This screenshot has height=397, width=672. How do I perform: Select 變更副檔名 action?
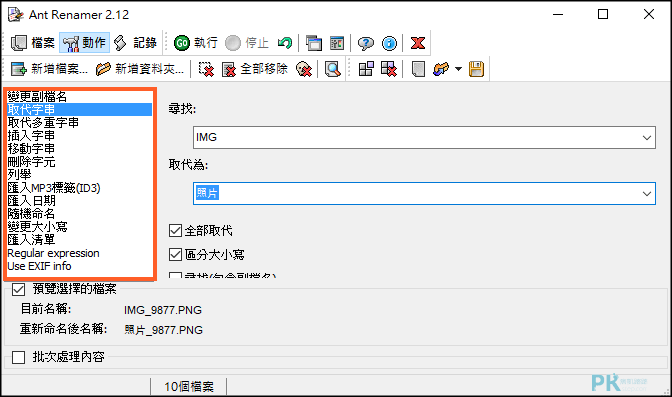coord(80,97)
